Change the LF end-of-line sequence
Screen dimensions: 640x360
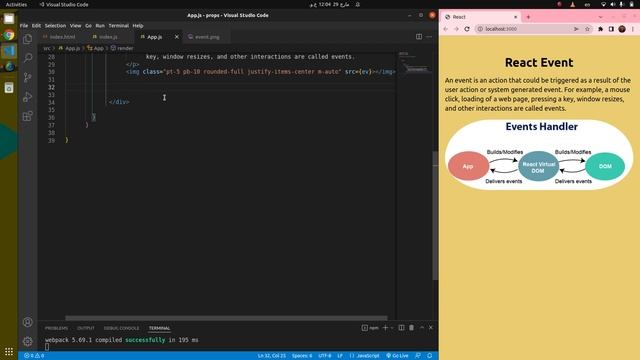[340, 356]
